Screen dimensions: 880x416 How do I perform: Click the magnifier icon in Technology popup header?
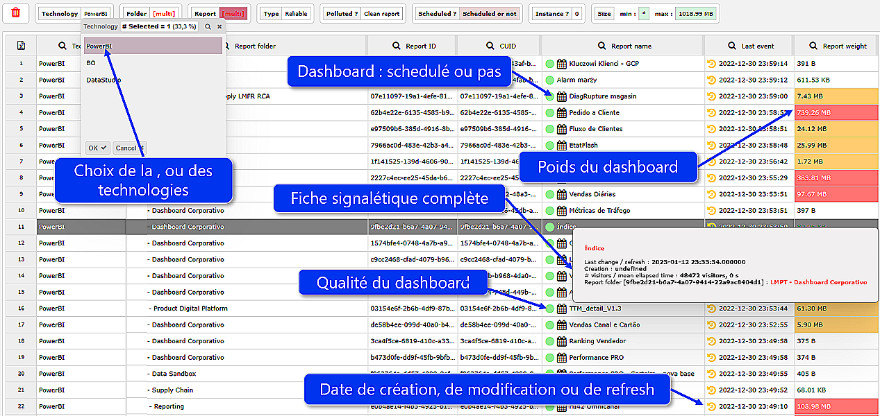point(208,26)
